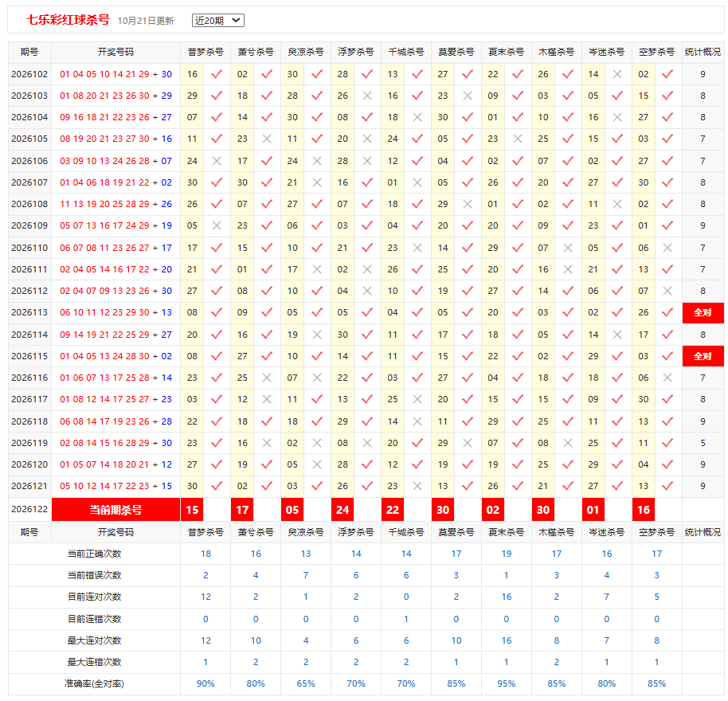This screenshot has height=701, width=728.
Task: Click the X mark beside 06 in row 2026110
Action: 667,248
